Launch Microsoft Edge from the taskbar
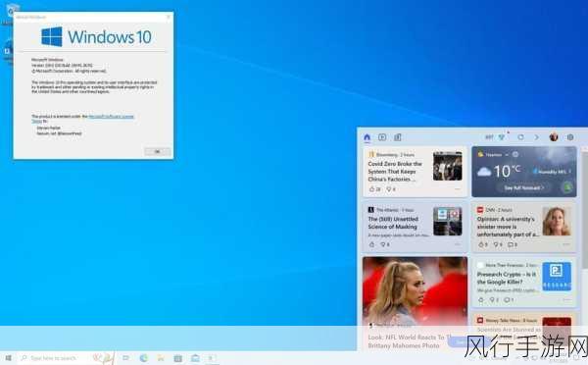Image resolution: width=588 pixels, height=365 pixels. [x=144, y=358]
